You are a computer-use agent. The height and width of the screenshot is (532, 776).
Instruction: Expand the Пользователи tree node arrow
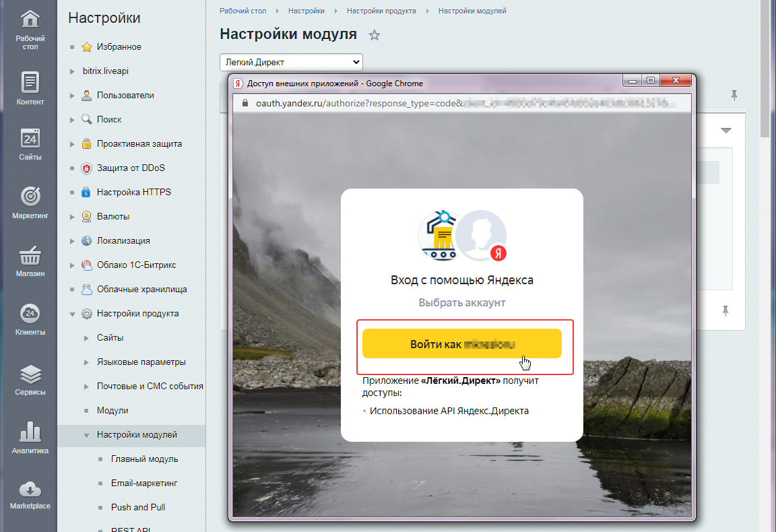click(72, 96)
